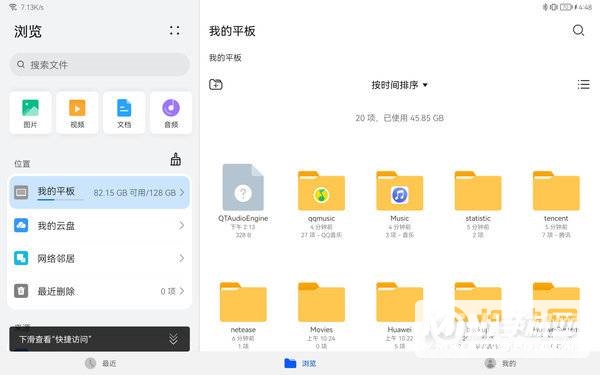Open the qqmusic folder

point(321,204)
